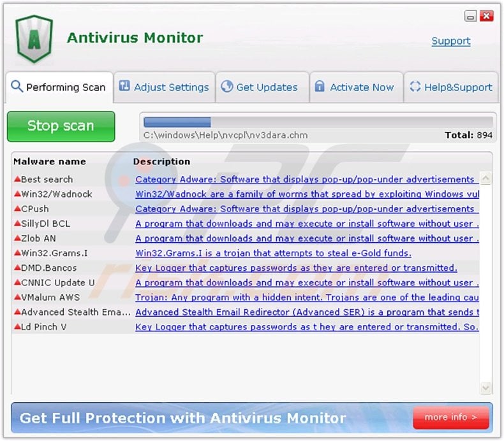Image resolution: width=504 pixels, height=441 pixels.
Task: Click red warning triangle beside Win32.Grams.I
Action: [17, 253]
